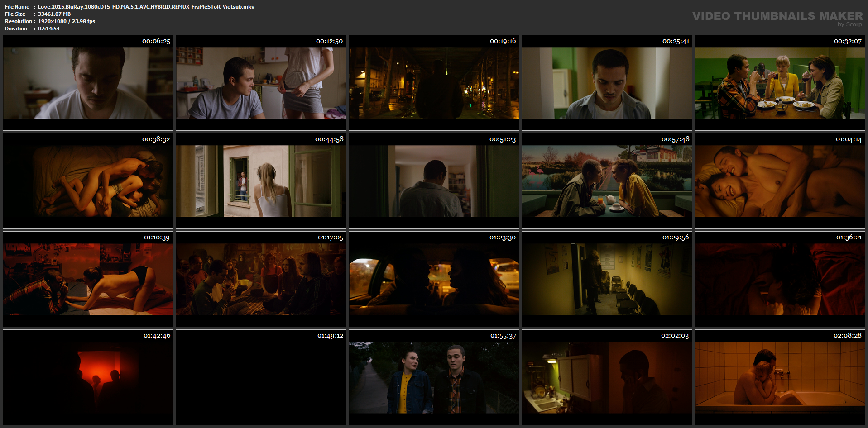Click the 01:49:12 timestamp label
Screen dimensions: 868x428
(x=331, y=336)
